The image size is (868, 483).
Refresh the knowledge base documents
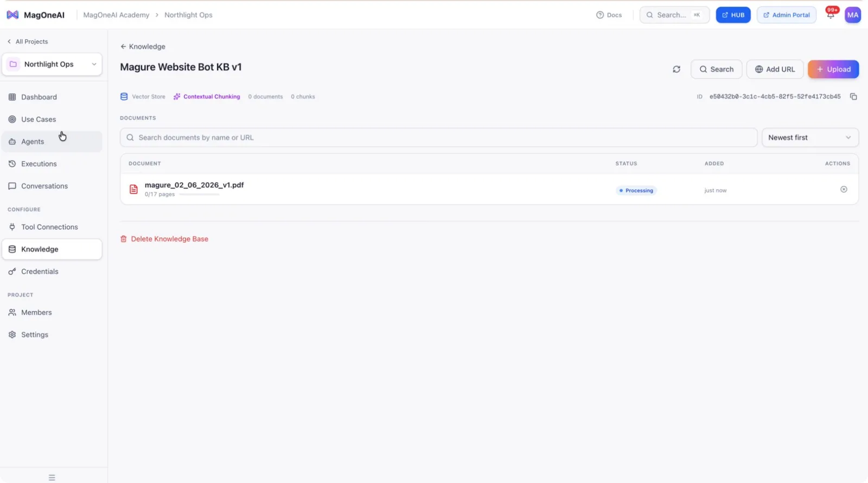click(676, 69)
